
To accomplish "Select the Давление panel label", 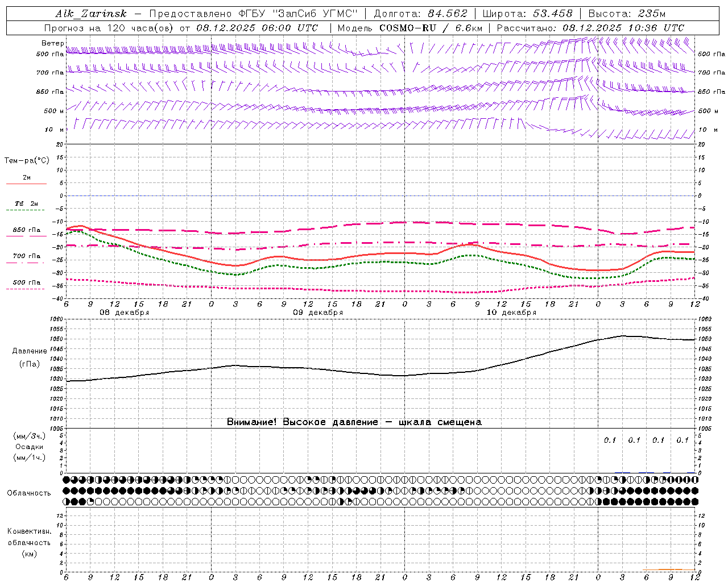I will pyautogui.click(x=30, y=351).
